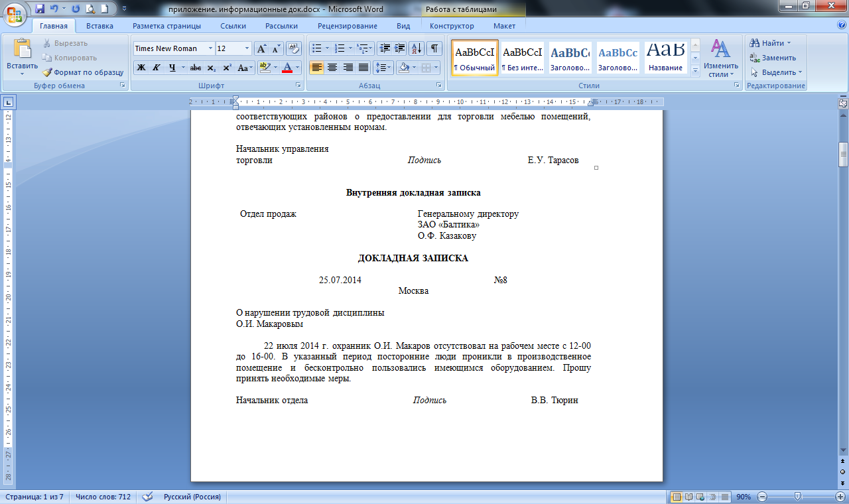Viewport: 849px width, 504px height.
Task: Open font size 12 dropdown
Action: pyautogui.click(x=247, y=48)
